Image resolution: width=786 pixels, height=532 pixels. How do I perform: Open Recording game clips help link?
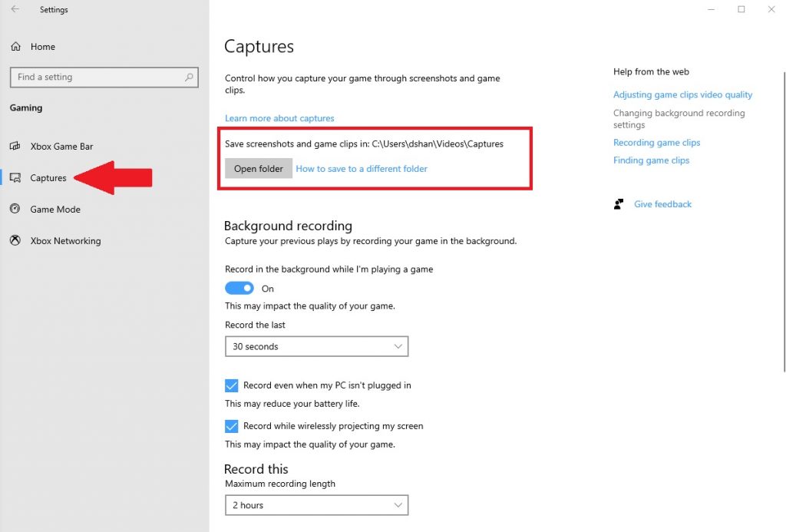tap(657, 143)
